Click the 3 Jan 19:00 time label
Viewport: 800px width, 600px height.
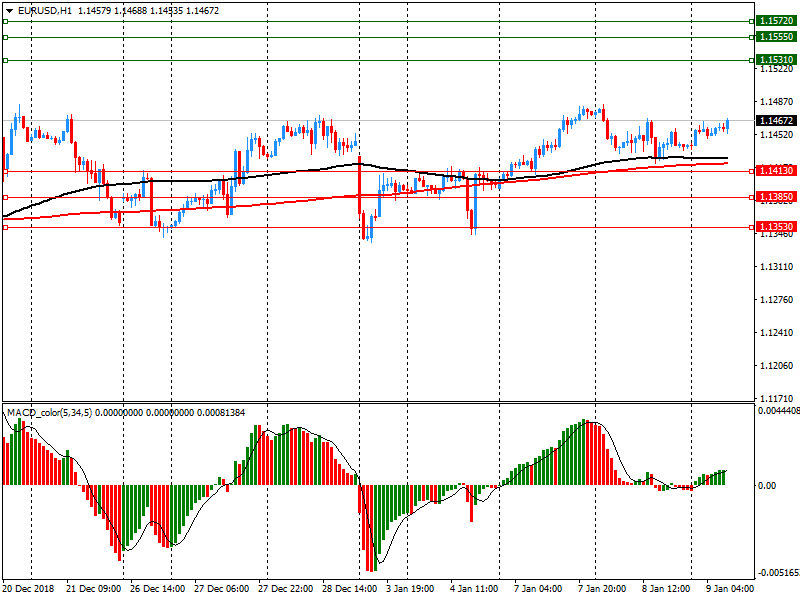point(410,590)
